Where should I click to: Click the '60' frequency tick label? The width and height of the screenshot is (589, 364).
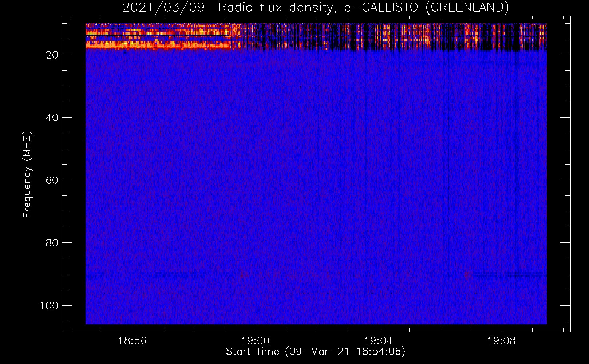pos(52,180)
